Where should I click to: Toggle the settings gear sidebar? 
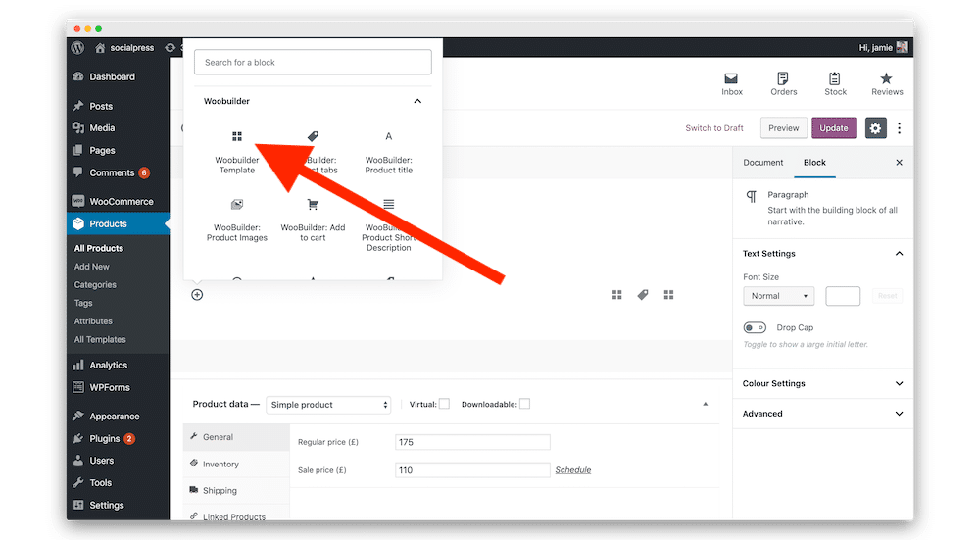pos(875,128)
